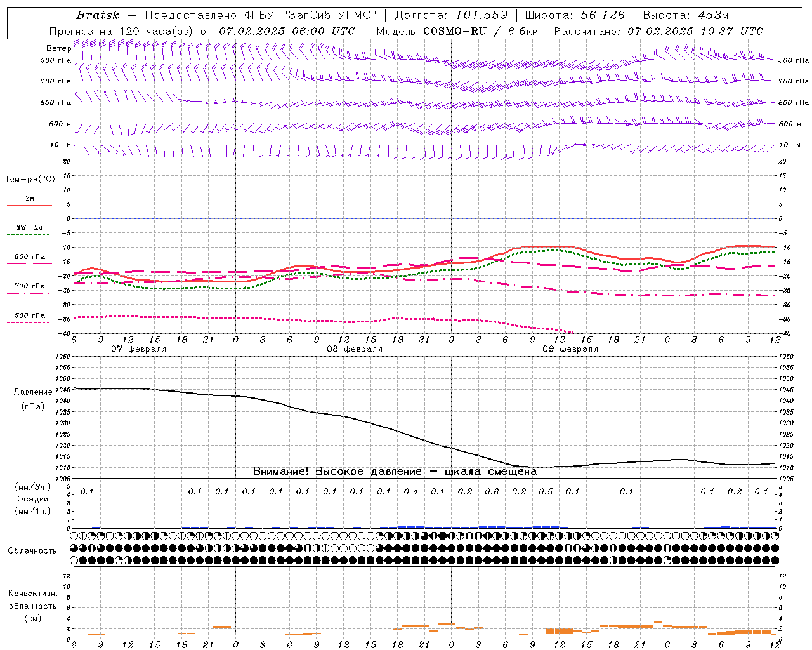Click the 'Осадки' precipitation label

coord(32,499)
